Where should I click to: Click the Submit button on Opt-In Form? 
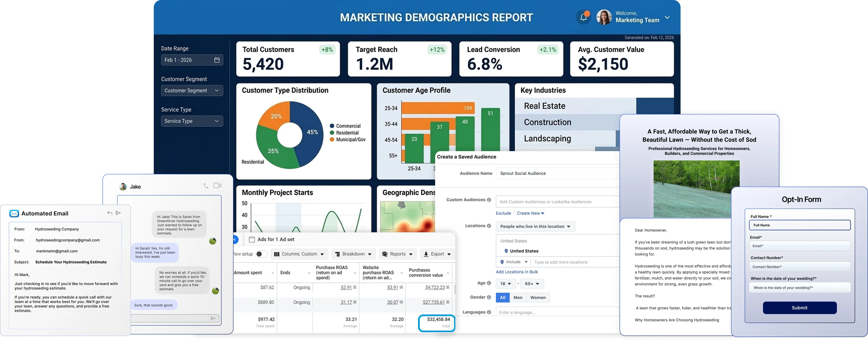coord(799,308)
